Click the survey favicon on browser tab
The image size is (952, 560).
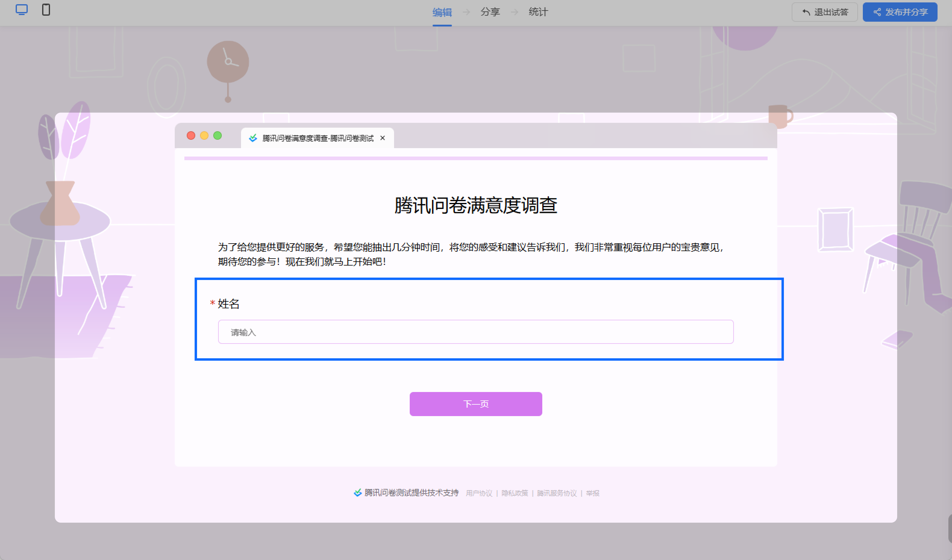pyautogui.click(x=253, y=138)
